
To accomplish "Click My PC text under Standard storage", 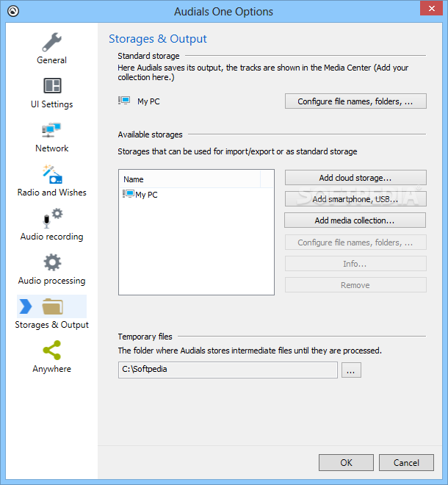I will (148, 101).
